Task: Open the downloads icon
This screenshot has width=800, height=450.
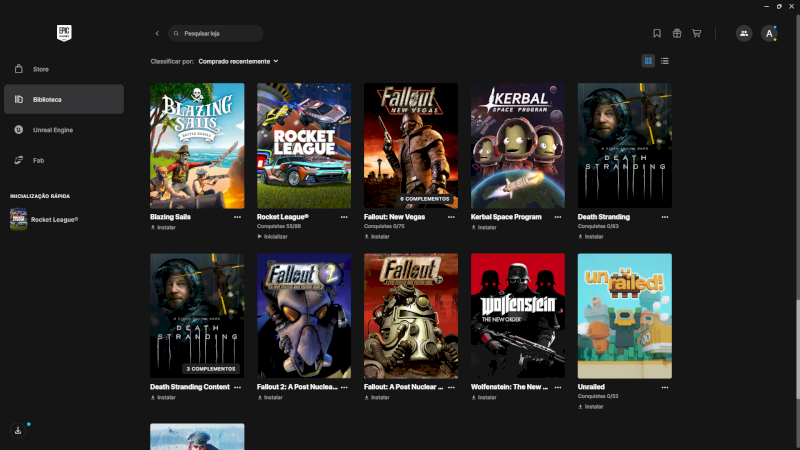Action: click(x=18, y=431)
